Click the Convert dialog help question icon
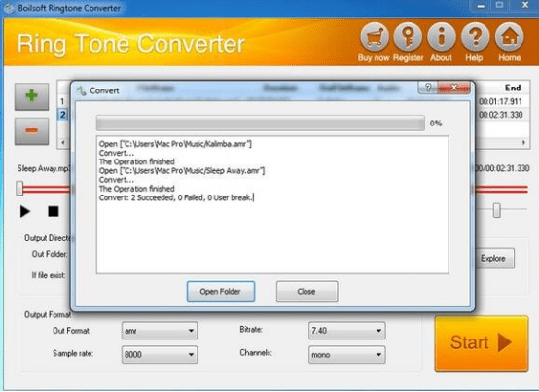 [x=428, y=88]
